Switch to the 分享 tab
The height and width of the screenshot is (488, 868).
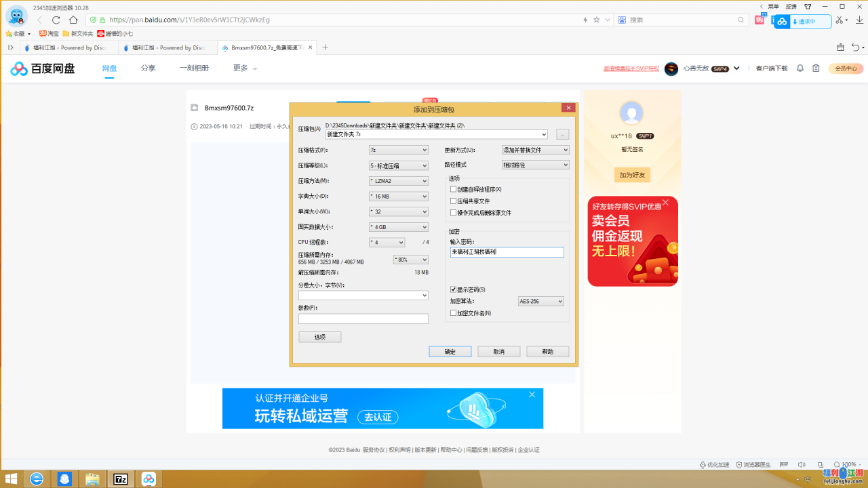pyautogui.click(x=148, y=68)
